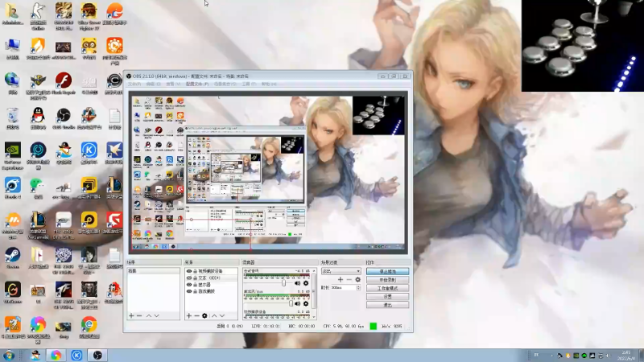
Task: Move the selected source up
Action: (x=214, y=315)
